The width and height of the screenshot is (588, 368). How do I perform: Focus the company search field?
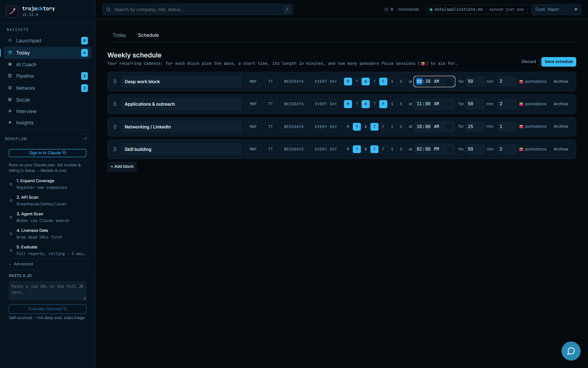(198, 10)
